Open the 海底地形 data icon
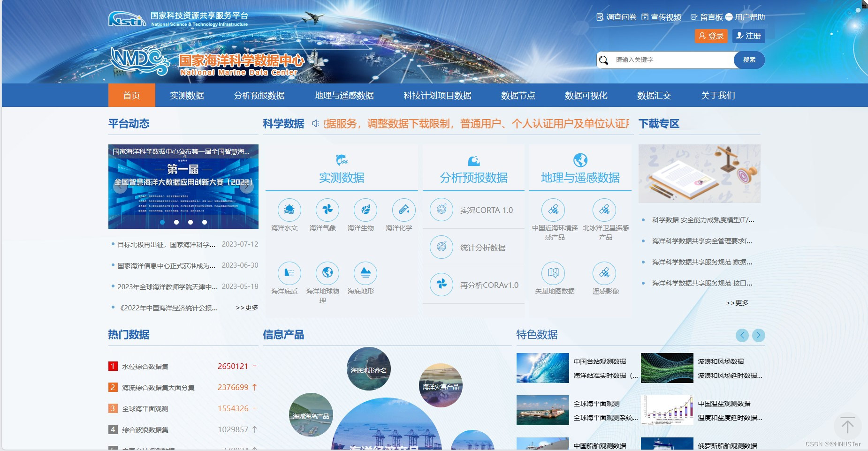Viewport: 868px width, 451px height. tap(365, 273)
